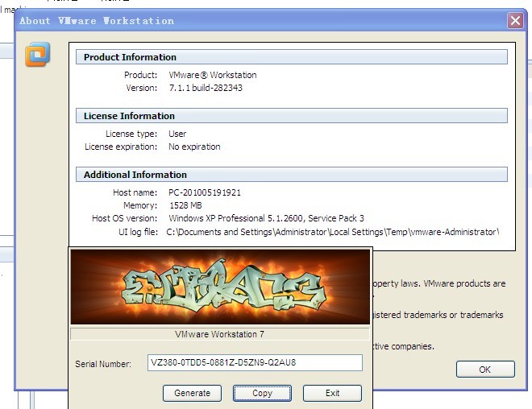This screenshot has width=532, height=409.
Task: Click the license type value User
Action: tap(177, 134)
